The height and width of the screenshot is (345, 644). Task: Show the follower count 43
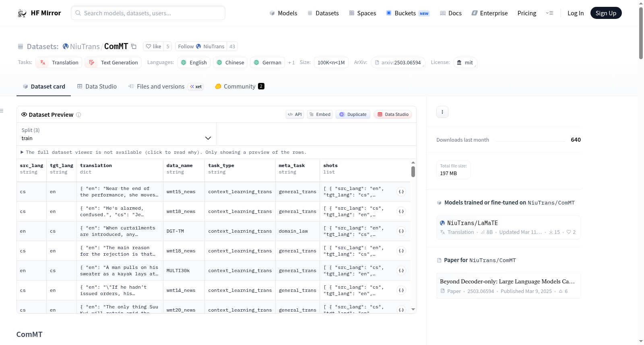pos(232,46)
